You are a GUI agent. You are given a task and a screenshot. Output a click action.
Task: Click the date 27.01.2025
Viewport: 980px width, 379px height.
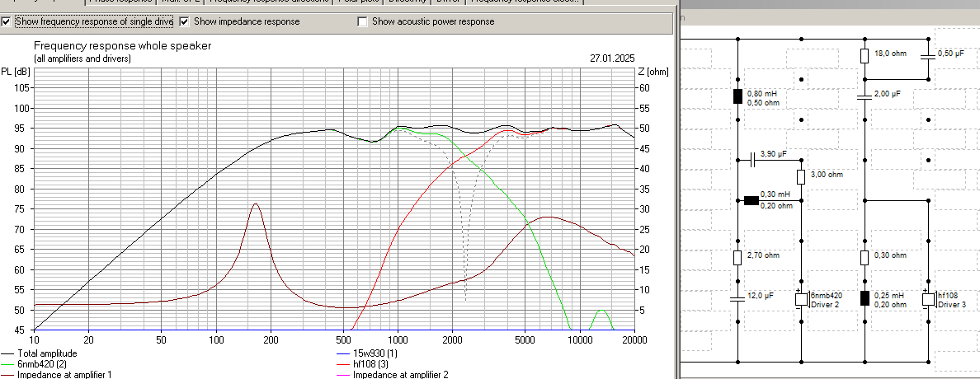click(612, 58)
